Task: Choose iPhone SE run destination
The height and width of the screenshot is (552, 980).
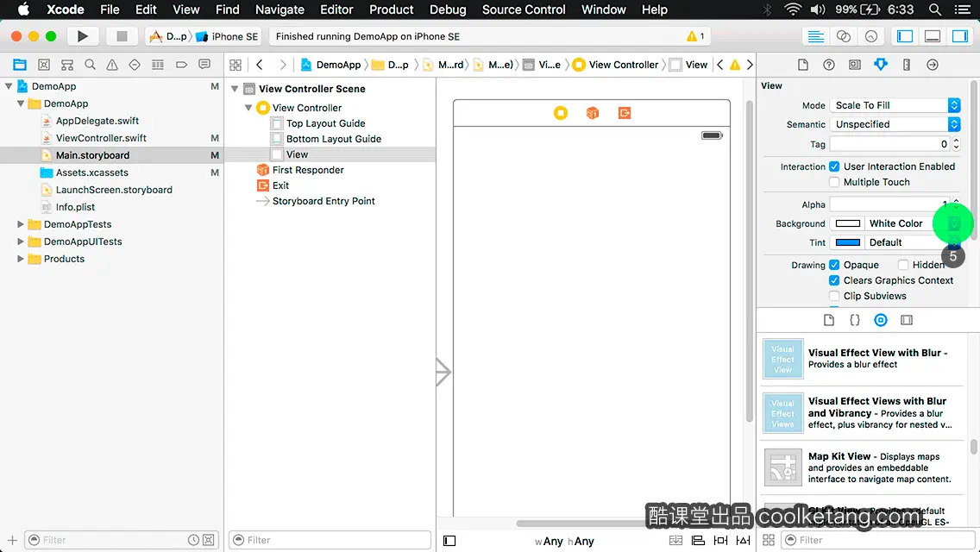Action: click(x=227, y=36)
